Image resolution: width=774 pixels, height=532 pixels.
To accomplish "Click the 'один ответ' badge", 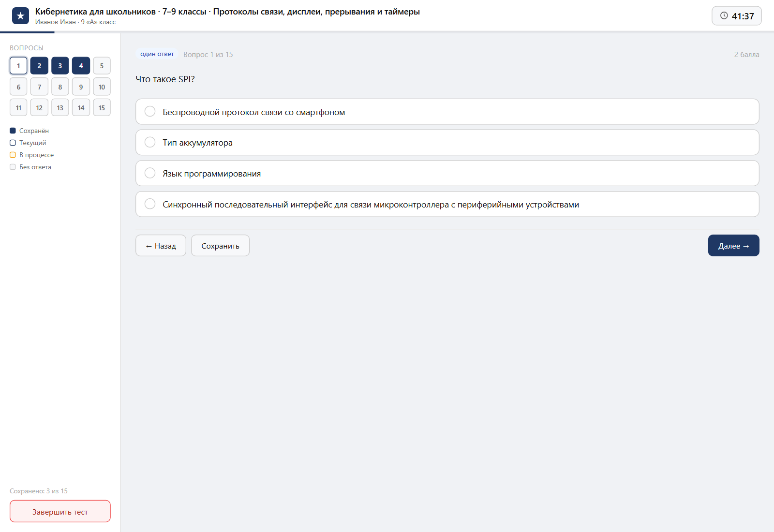I will pyautogui.click(x=157, y=54).
